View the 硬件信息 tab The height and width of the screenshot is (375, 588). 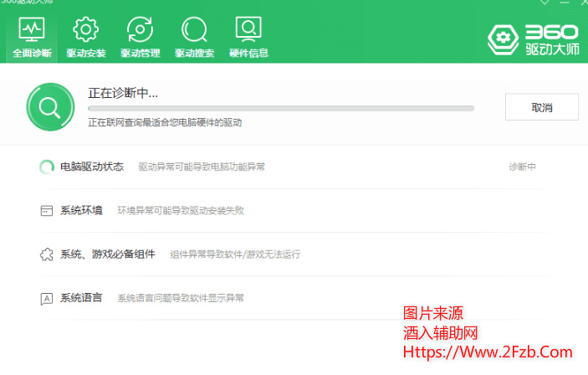tap(248, 38)
